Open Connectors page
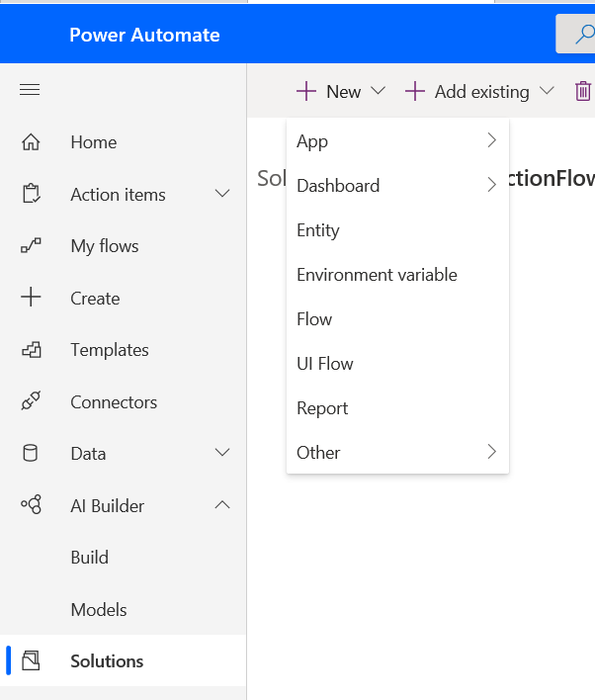The width and height of the screenshot is (595, 700). pyautogui.click(x=114, y=402)
